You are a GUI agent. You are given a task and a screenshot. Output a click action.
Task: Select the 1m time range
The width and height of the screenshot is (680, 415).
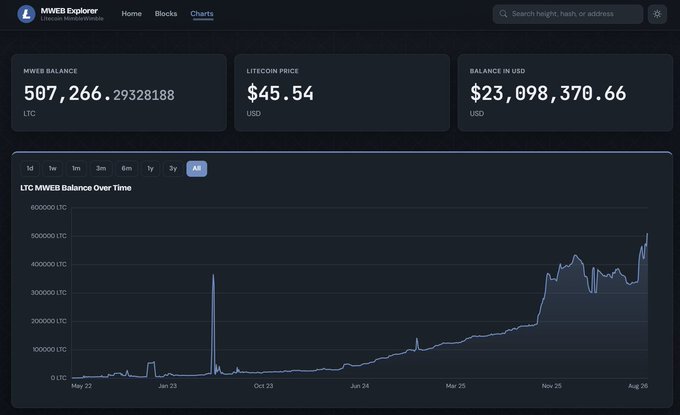point(76,168)
